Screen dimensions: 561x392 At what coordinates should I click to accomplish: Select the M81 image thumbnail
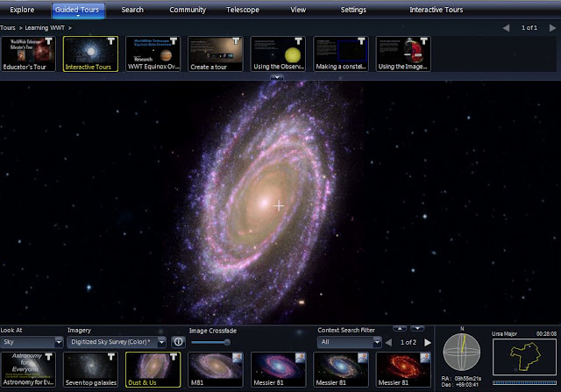point(216,369)
